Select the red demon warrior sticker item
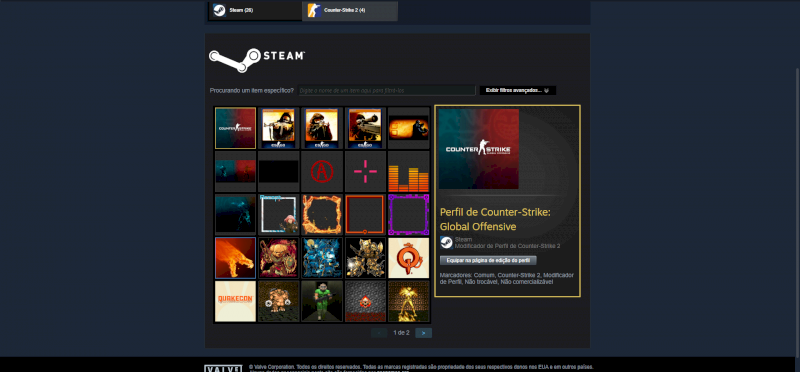 279,258
